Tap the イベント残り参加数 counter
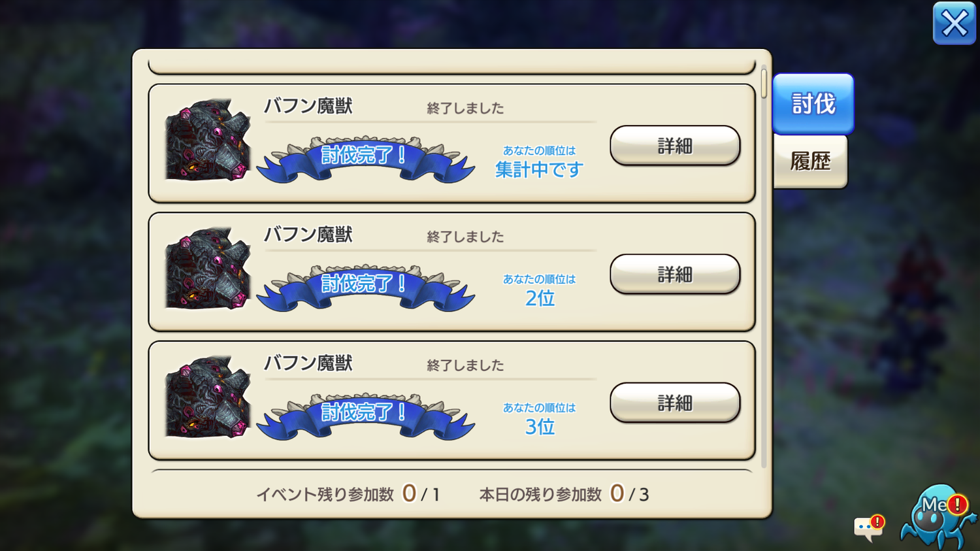Viewport: 980px width, 551px height. [x=348, y=494]
